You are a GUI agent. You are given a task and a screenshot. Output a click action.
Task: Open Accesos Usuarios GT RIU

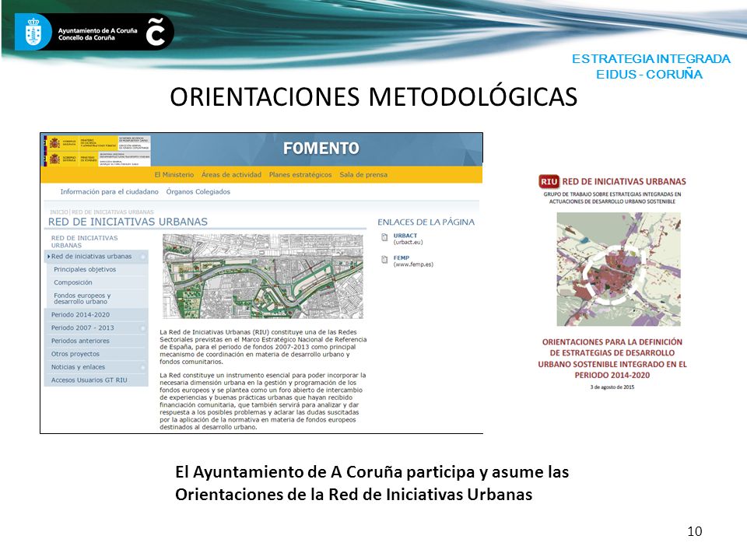point(89,380)
